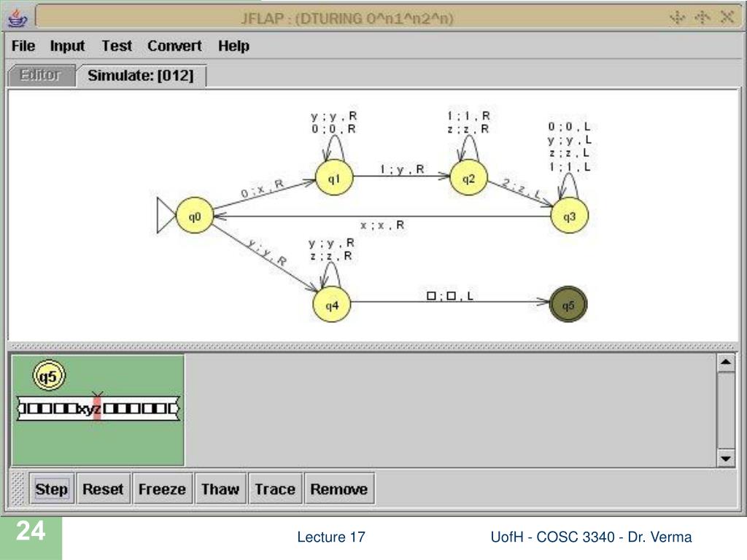Open the Input menu
The image size is (747, 560).
pos(67,46)
